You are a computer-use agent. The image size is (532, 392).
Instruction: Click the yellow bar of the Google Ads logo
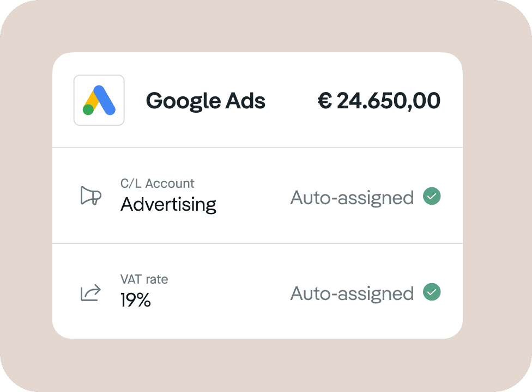pos(92,99)
